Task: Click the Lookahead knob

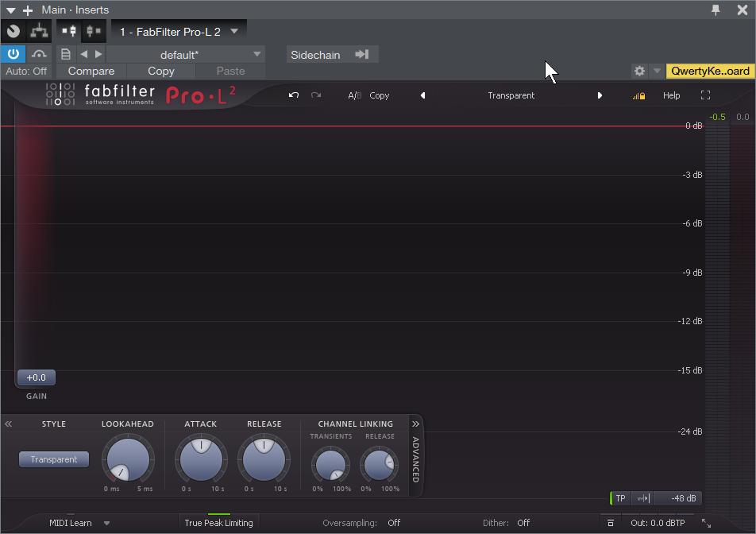Action: [x=128, y=460]
